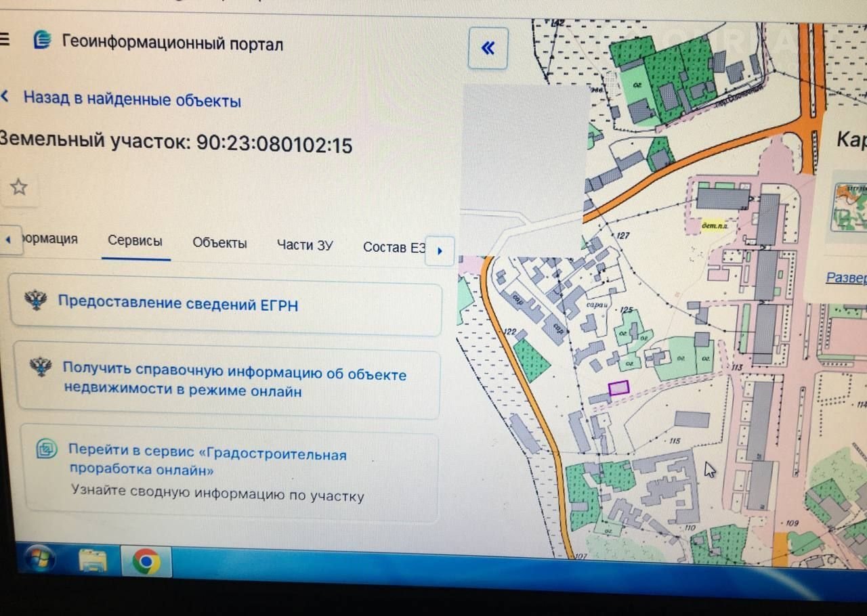Click the purple highlighted parcel on map
The height and width of the screenshot is (616, 867).
click(618, 388)
